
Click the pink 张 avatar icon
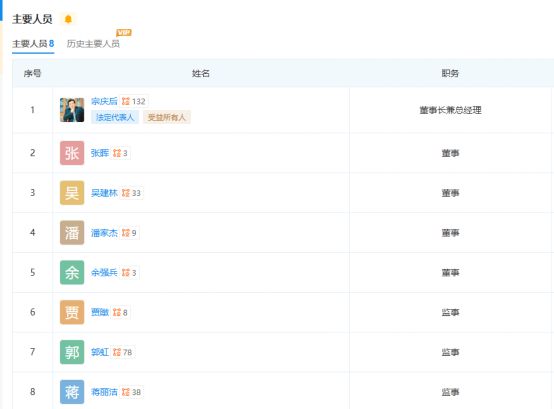click(x=72, y=153)
